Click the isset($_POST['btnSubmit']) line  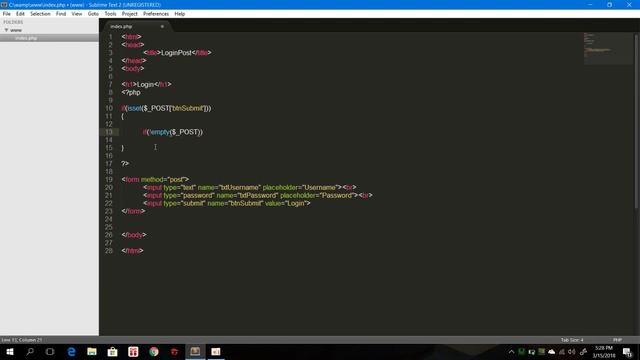click(x=166, y=108)
